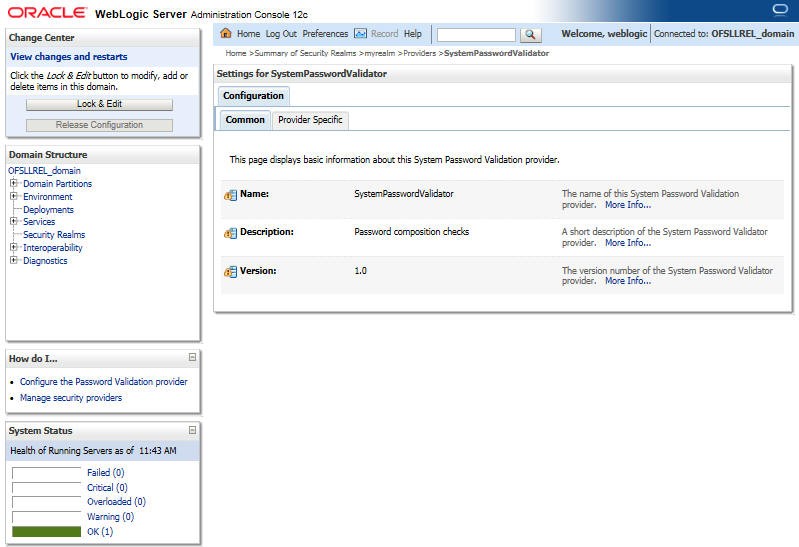Click the Release Configuration button
The image size is (799, 547).
pos(99,125)
